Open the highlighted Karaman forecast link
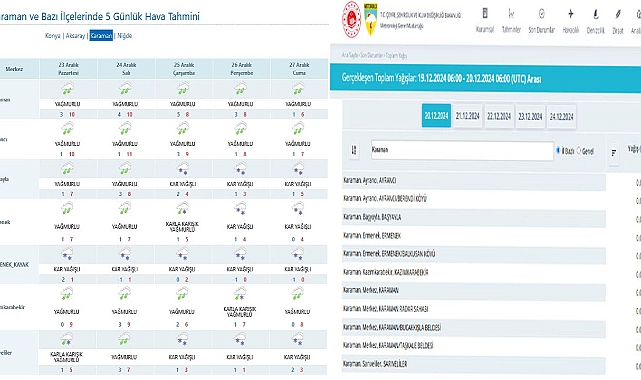Image resolution: width=641 pixels, height=380 pixels. (x=101, y=36)
